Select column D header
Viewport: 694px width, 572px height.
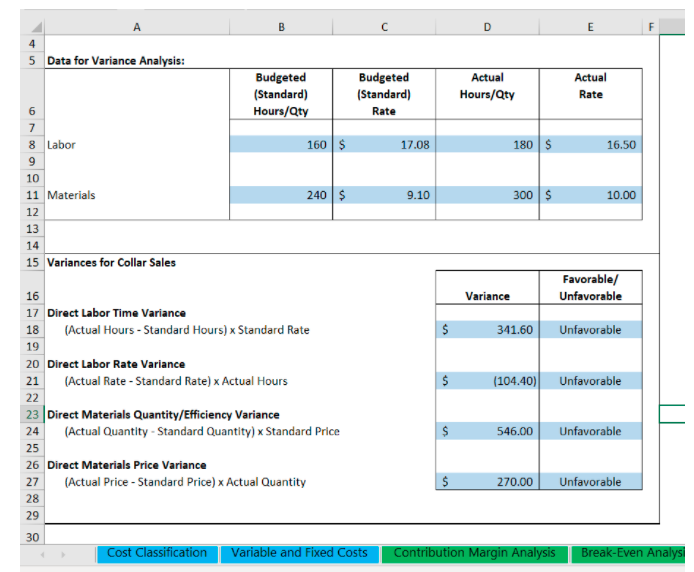(487, 27)
